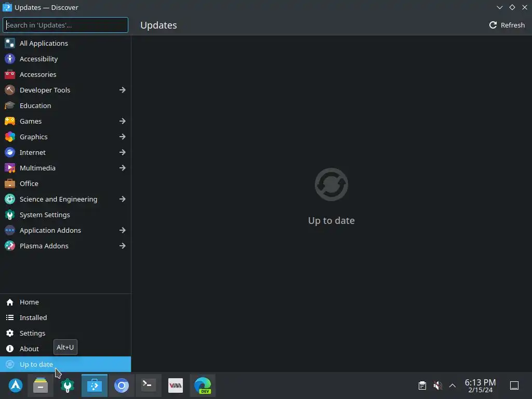The image size is (532, 399).
Task: Open the clipboard tray icon
Action: coord(422,385)
